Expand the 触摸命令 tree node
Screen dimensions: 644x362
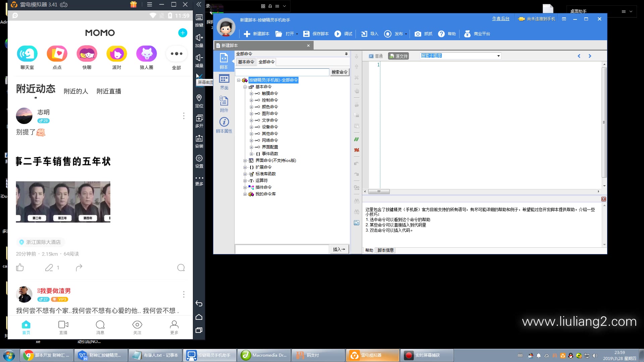point(251,94)
